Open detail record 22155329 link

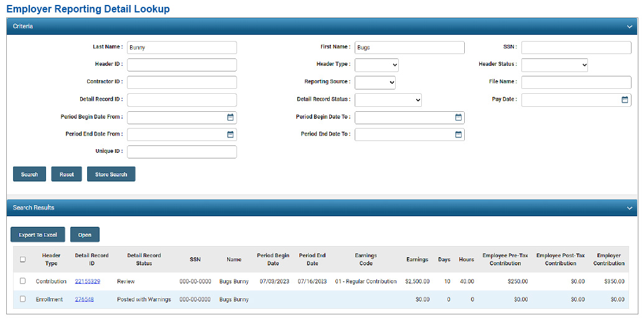[87, 281]
